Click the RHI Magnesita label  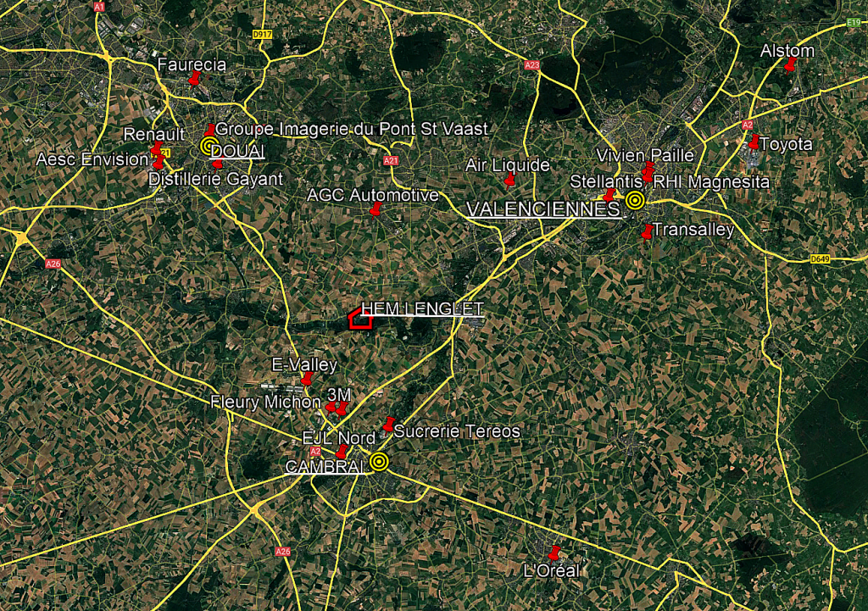(x=711, y=181)
